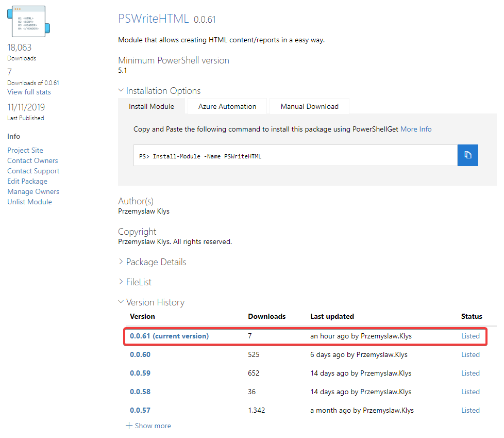Image resolution: width=504 pixels, height=438 pixels.
Task: Open the Manage Owners page
Action: 33,191
